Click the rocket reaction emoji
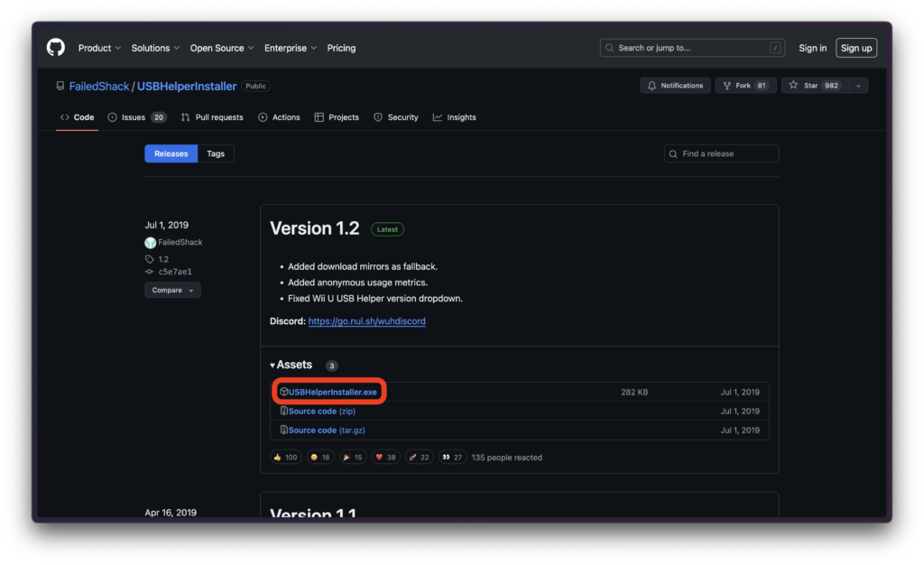Viewport: 924px width, 565px height. 413,458
